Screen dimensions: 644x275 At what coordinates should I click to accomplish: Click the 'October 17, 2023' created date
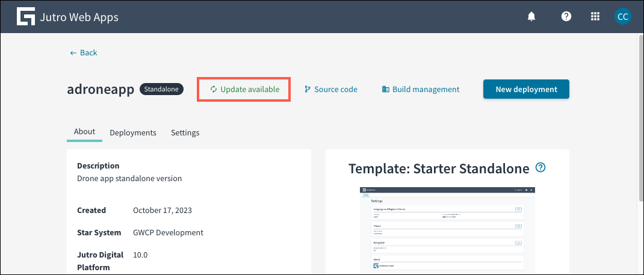point(163,210)
